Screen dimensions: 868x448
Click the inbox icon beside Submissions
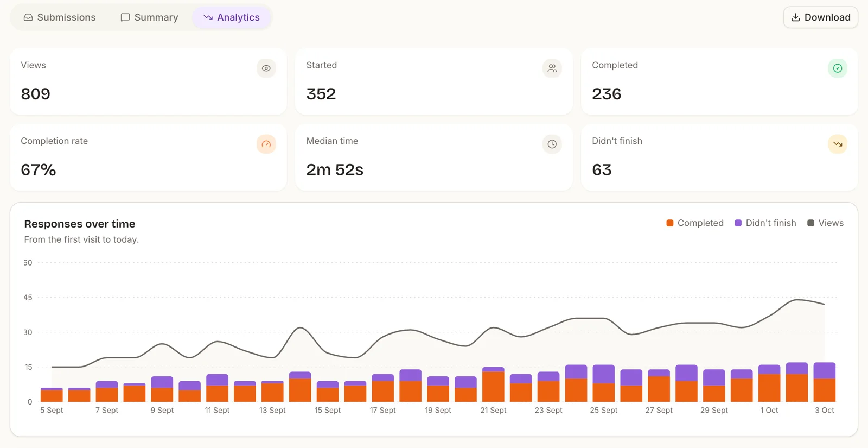click(x=28, y=17)
